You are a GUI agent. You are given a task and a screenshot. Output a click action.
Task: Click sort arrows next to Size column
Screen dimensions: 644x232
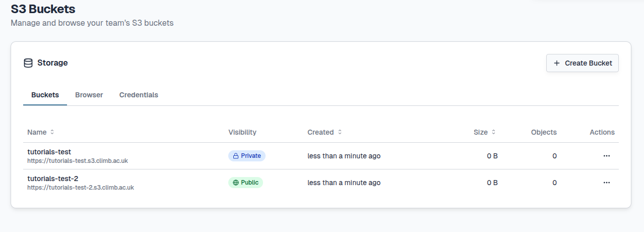pos(493,132)
